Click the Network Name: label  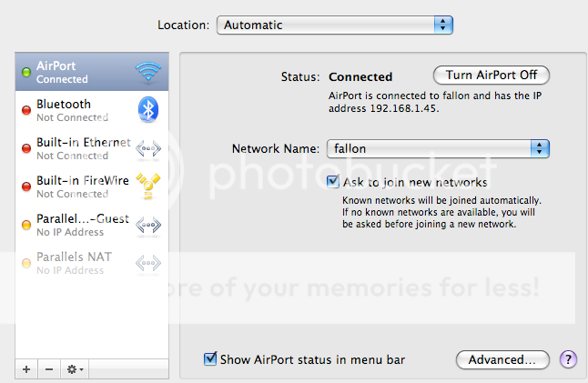pos(276,149)
